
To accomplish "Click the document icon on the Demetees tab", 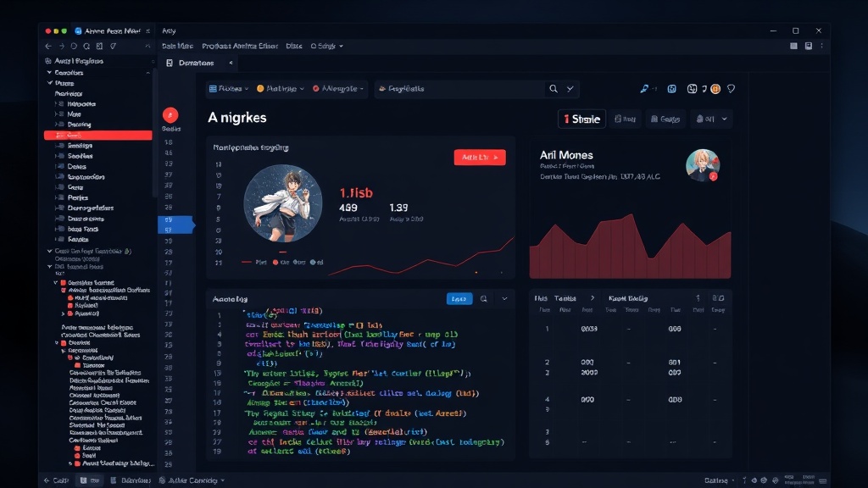I will click(x=170, y=63).
